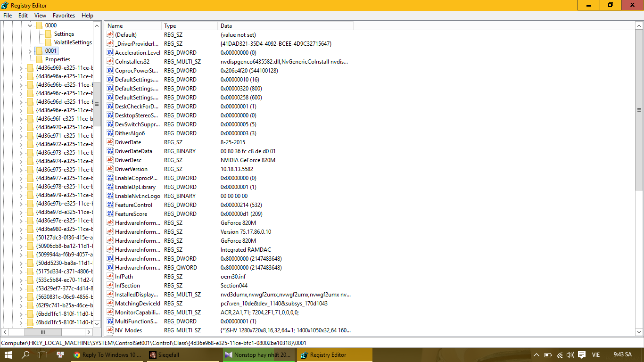Select the data value NVIDIA GeForce 820M
Viewport: 644px width, 362px height.
click(248, 160)
